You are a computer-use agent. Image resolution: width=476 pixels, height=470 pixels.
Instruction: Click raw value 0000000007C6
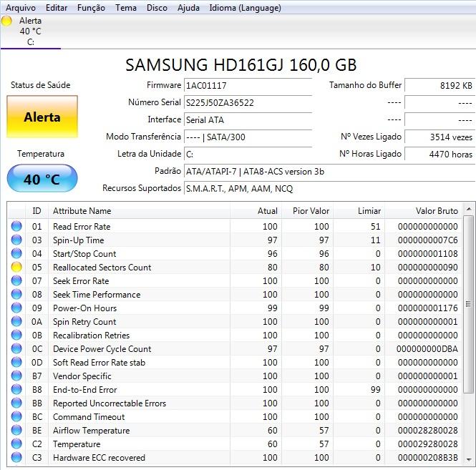[428, 240]
